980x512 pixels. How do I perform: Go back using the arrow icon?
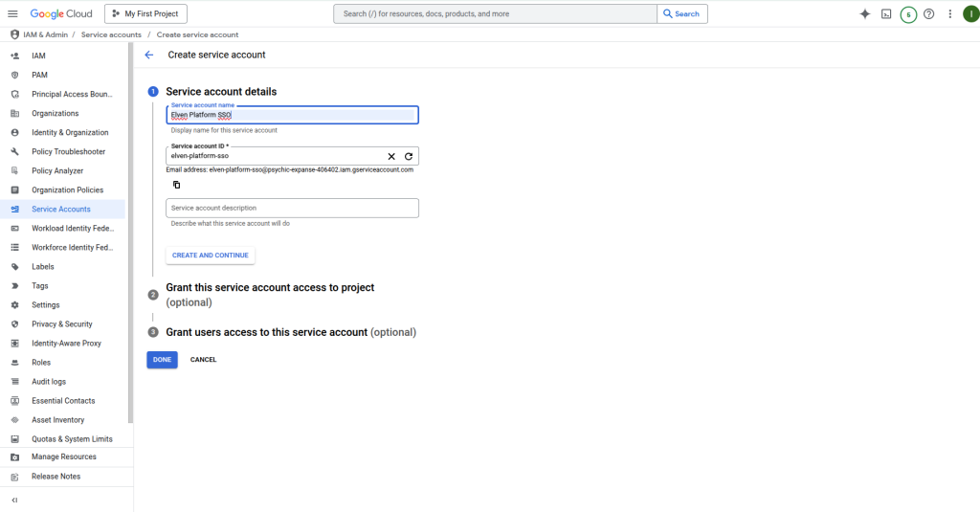click(149, 55)
